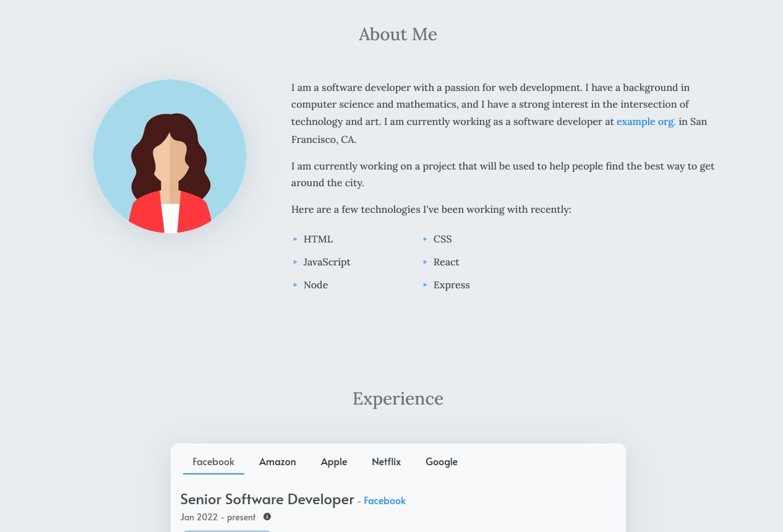This screenshot has width=783, height=532.
Task: Open the example org. hyperlink
Action: click(x=646, y=122)
